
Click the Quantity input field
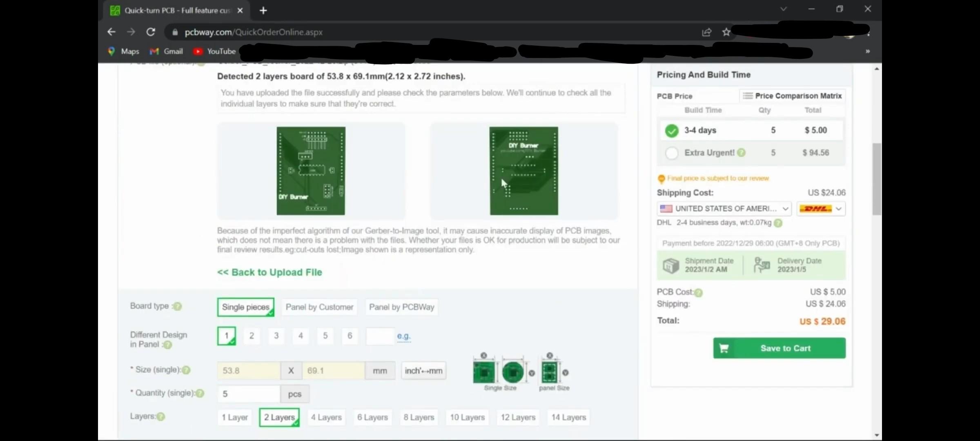[248, 394]
